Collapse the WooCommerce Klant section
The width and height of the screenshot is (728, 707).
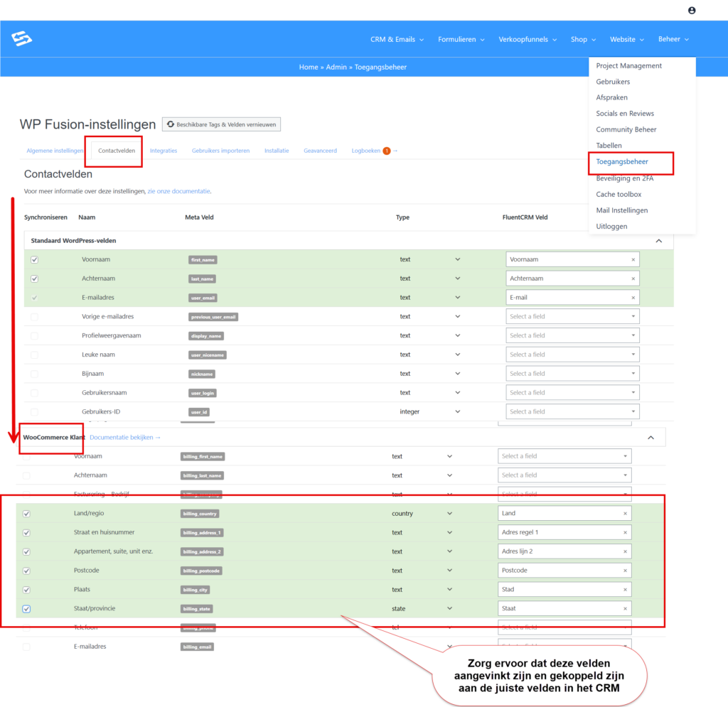tap(651, 438)
